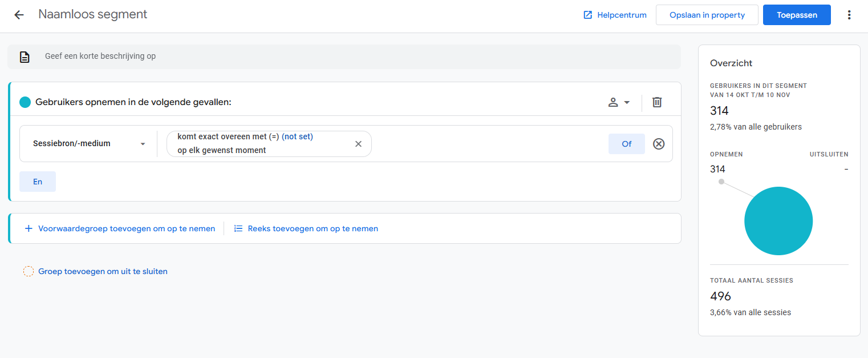The width and height of the screenshot is (868, 358).
Task: Open the user scope dropdown
Action: 619,102
